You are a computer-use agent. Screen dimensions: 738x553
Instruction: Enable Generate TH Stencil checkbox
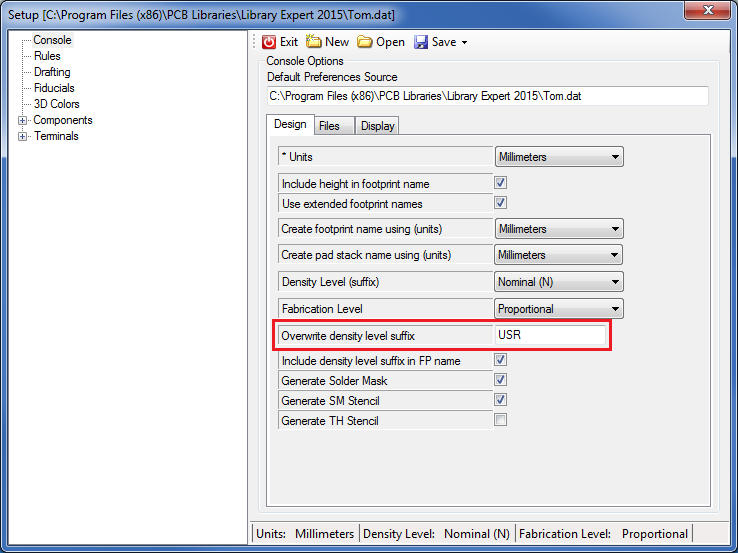coord(501,420)
